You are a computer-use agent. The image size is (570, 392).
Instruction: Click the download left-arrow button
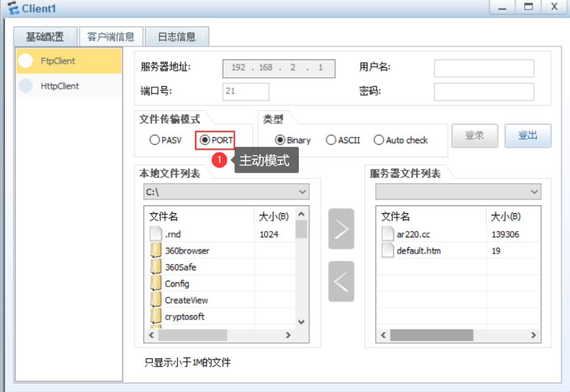[x=341, y=281]
